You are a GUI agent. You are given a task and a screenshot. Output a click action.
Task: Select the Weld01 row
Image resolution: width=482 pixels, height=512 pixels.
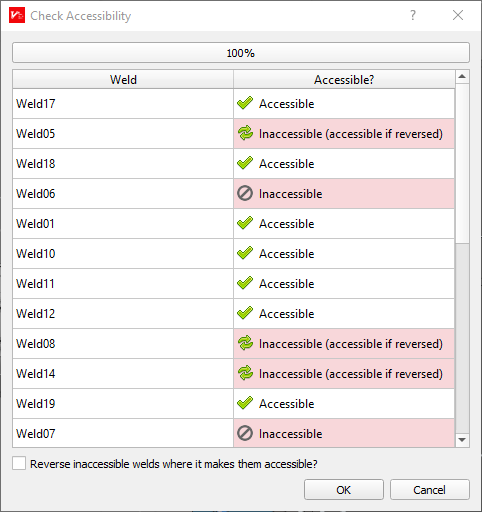233,223
